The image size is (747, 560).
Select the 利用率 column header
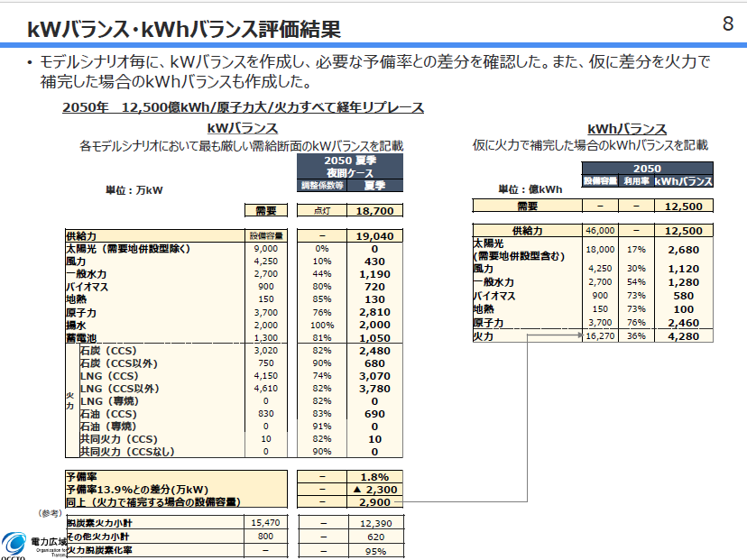[636, 181]
